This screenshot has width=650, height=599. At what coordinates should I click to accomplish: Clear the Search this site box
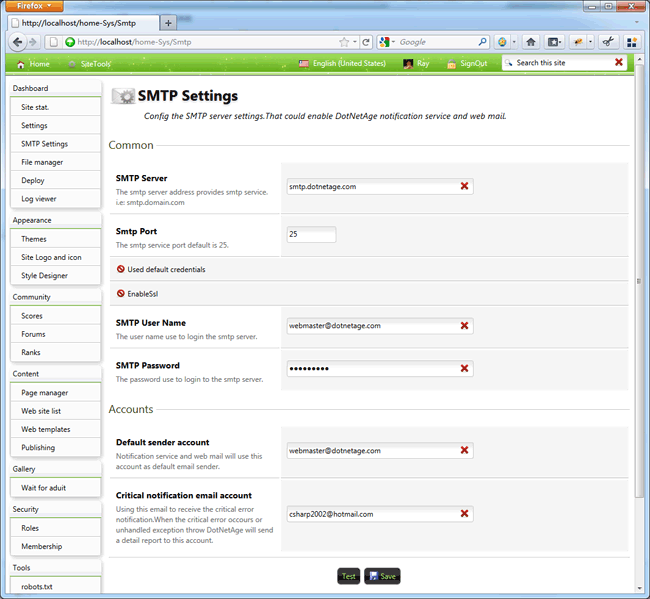[x=618, y=62]
